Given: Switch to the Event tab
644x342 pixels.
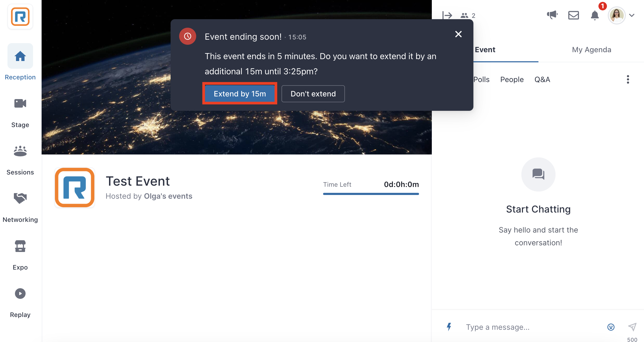Looking at the screenshot, I should [485, 50].
